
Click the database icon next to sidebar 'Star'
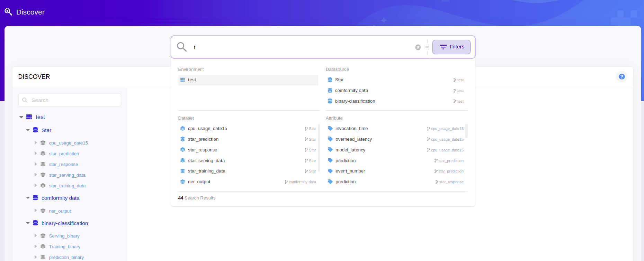[x=35, y=130]
